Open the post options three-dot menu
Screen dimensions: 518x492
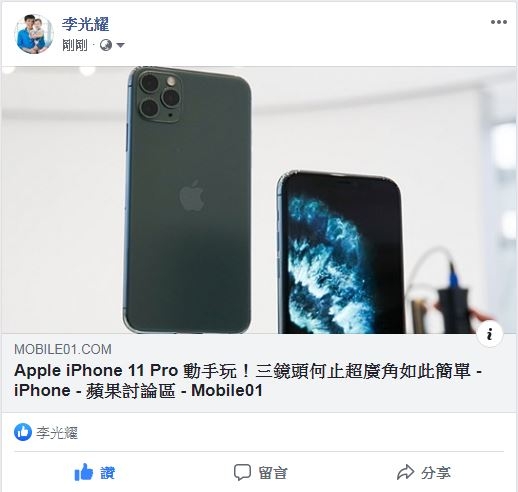point(499,22)
